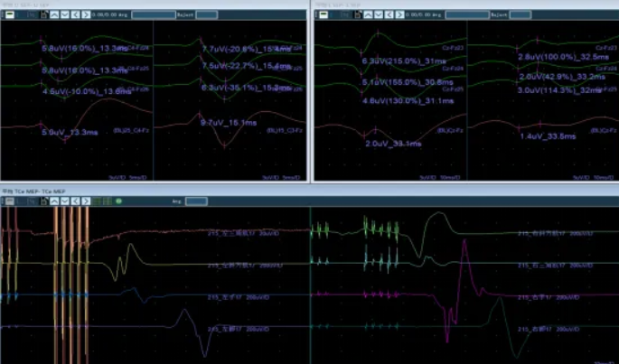Click the second green grid icon in TCe MEP toolbar
This screenshot has height=364, width=619.
point(107,201)
